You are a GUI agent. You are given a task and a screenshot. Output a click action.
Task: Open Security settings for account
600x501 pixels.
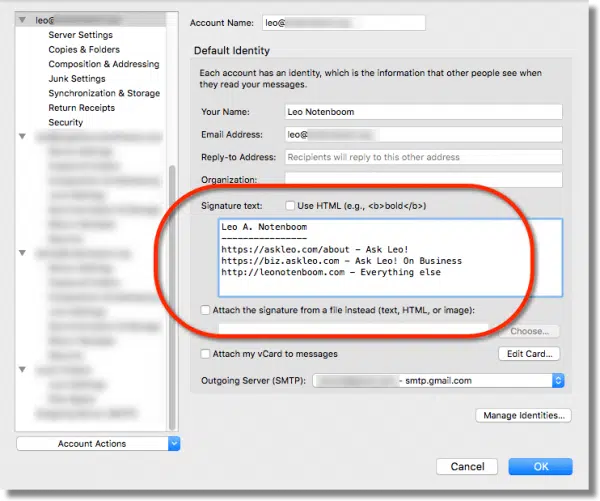66,122
